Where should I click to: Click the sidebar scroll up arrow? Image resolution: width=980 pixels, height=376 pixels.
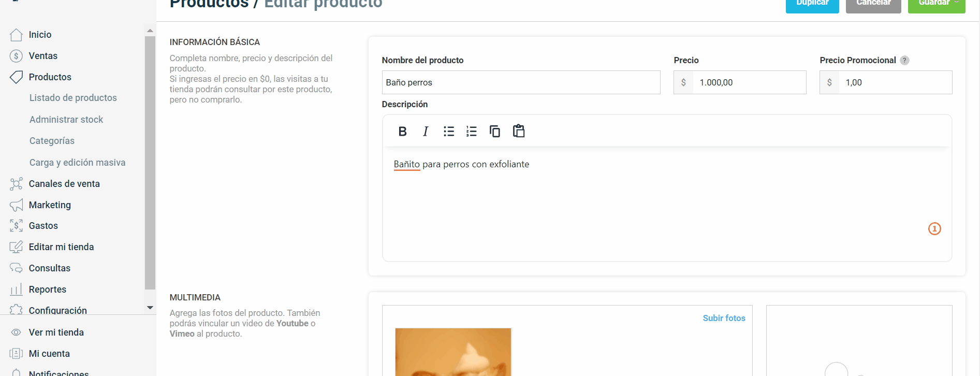150,31
